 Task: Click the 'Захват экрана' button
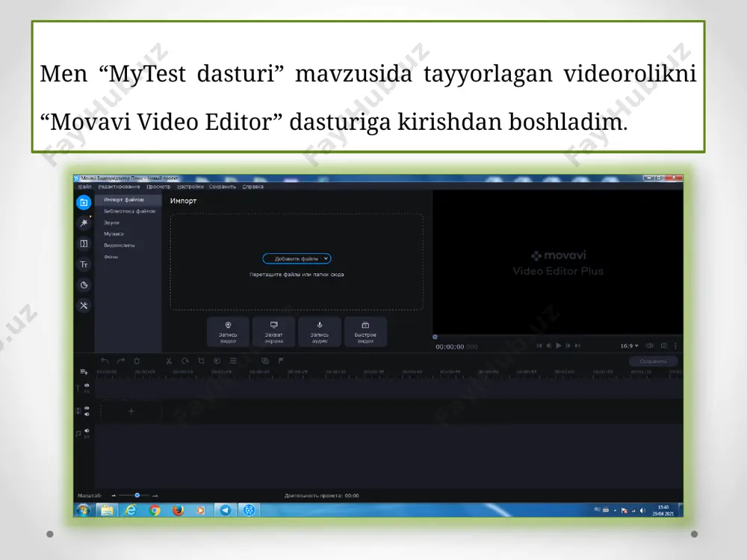click(274, 332)
